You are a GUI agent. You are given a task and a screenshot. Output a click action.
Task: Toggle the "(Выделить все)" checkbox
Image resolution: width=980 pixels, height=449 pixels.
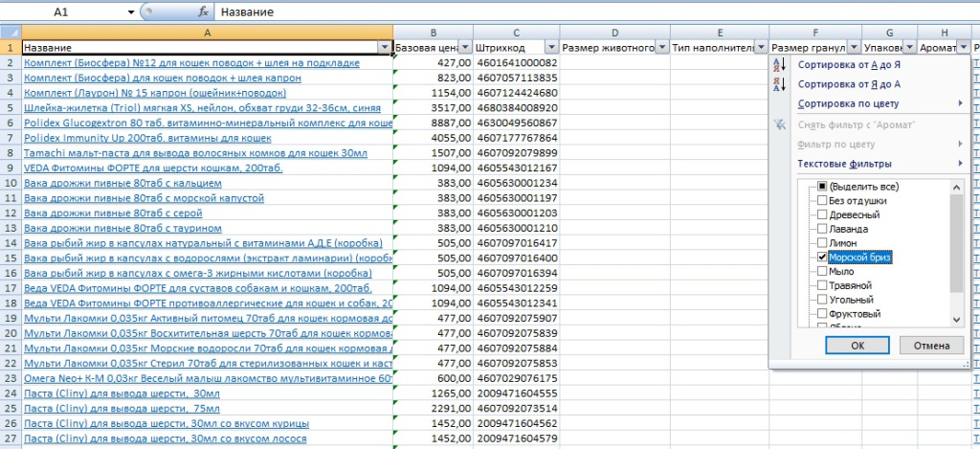click(822, 187)
